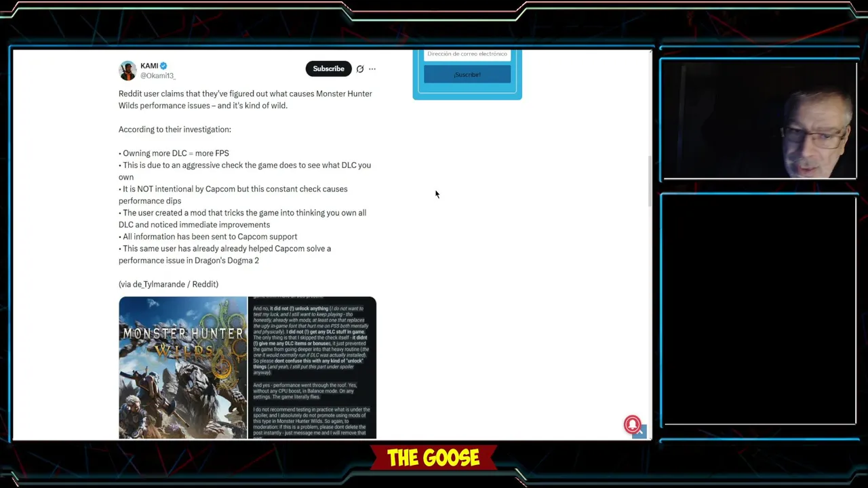Click the KAMI display name
The width and height of the screenshot is (868, 488).
click(149, 66)
